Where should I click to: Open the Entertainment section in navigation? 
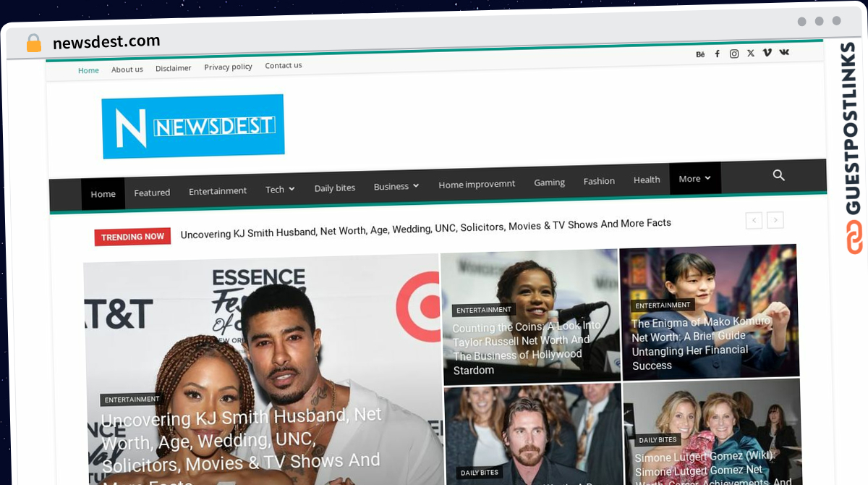[218, 191]
